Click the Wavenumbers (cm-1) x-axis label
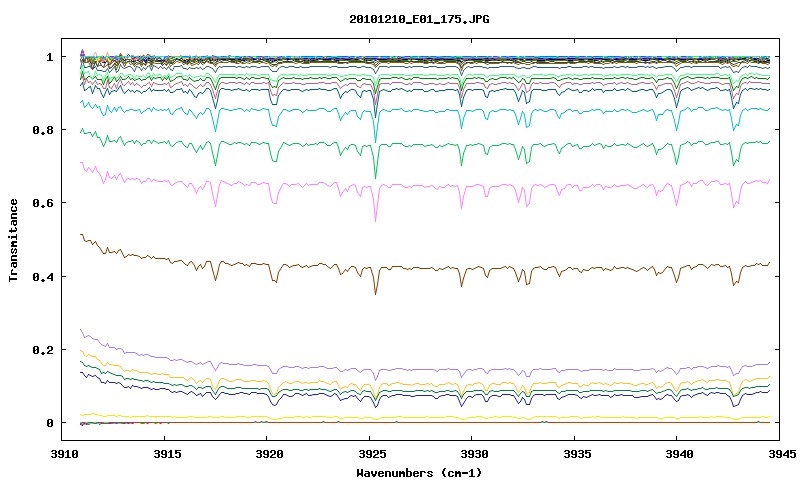This screenshot has width=800, height=480. (x=419, y=473)
